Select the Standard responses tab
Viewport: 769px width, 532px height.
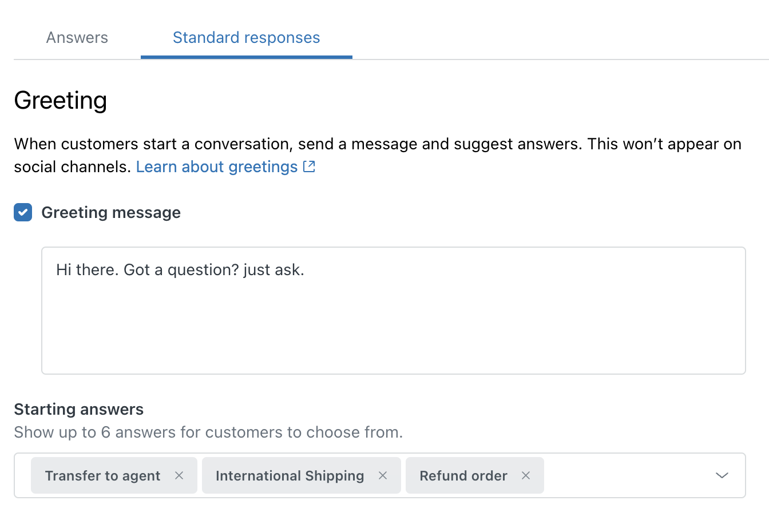246,38
